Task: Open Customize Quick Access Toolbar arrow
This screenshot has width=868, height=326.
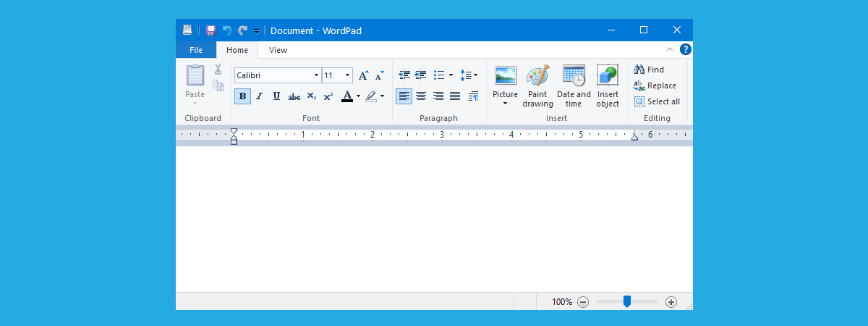Action: click(x=256, y=31)
